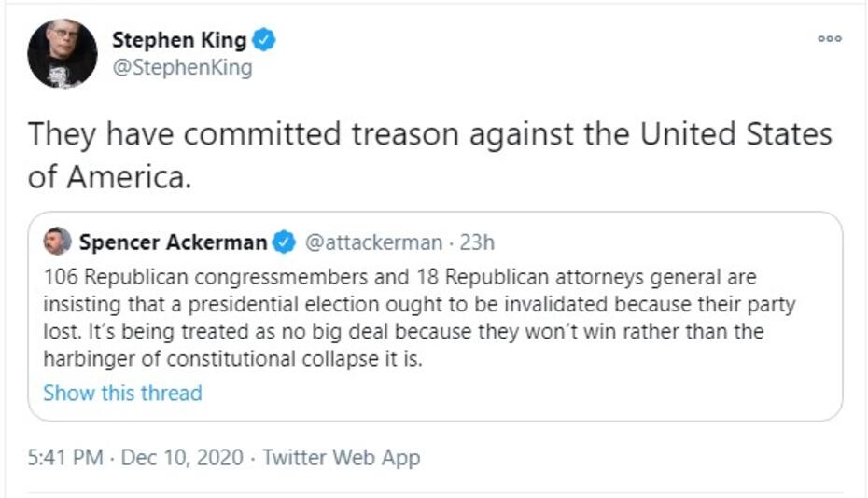This screenshot has height=498, width=868.
Task: Click the Stephen King display name
Action: click(x=179, y=40)
